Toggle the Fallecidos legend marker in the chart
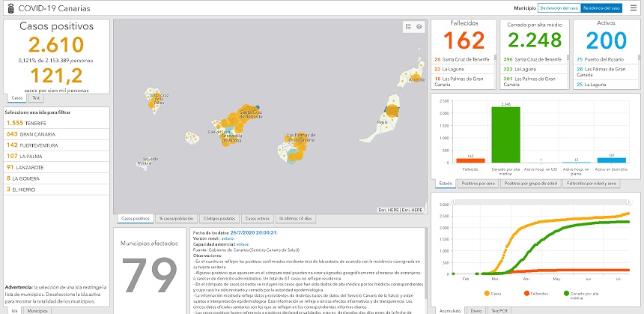The height and width of the screenshot is (314, 644). (x=526, y=293)
